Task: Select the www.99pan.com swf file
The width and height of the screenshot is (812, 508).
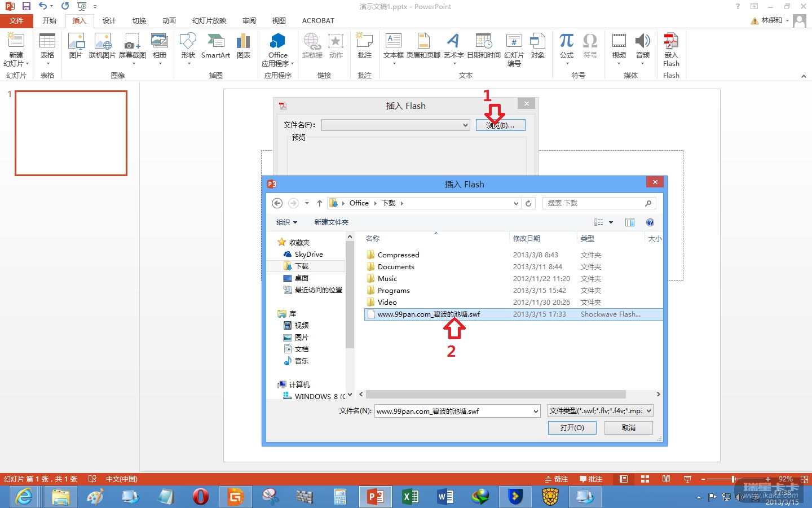Action: 429,314
